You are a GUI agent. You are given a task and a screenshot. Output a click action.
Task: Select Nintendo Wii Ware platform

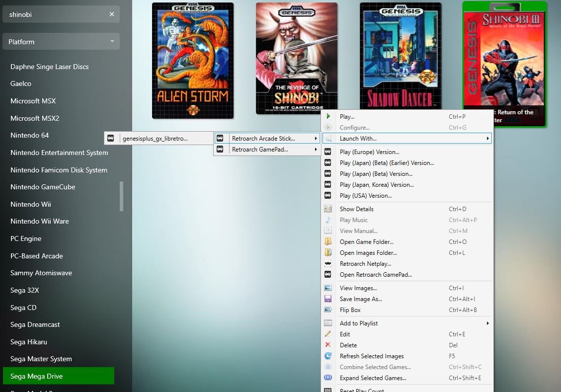point(39,221)
